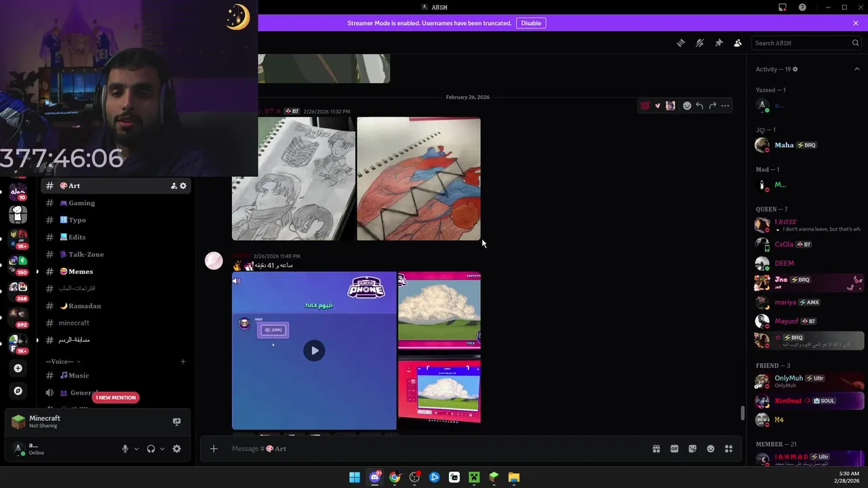
Task: Open the cloud painting thumbnail
Action: pyautogui.click(x=439, y=310)
